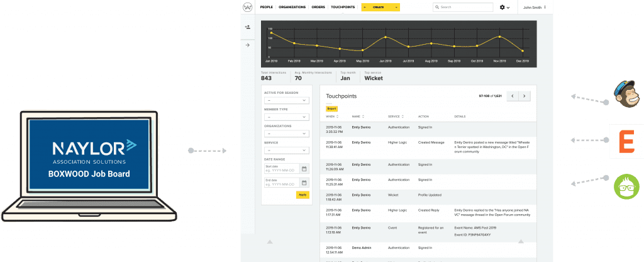The width and height of the screenshot is (644, 262).
Task: Open the Organizations menu
Action: 292,8
